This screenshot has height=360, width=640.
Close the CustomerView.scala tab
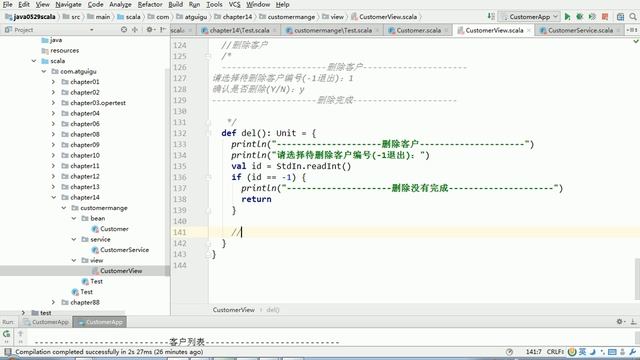[529, 30]
